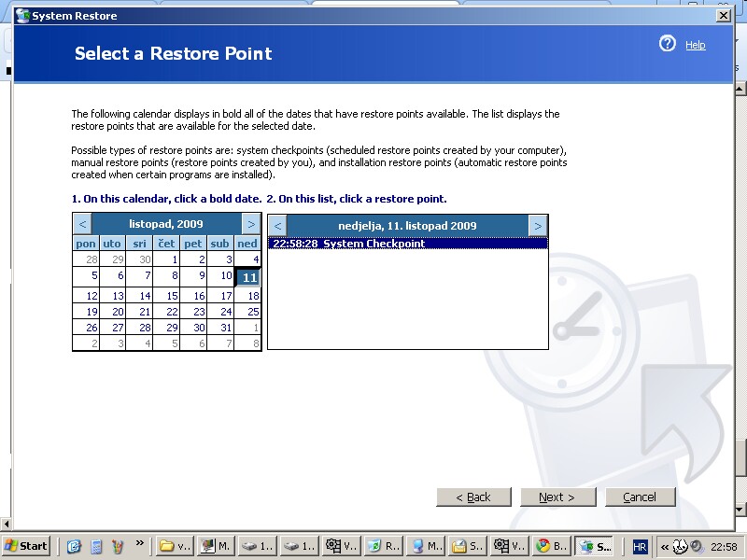Click the disc-shaped icon in system tray
This screenshot has height=560, width=747.
pos(697,546)
